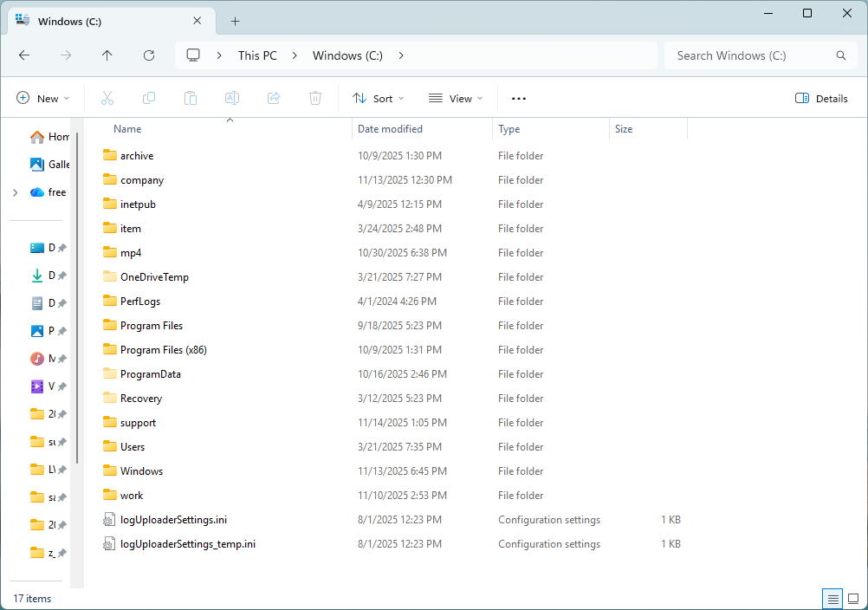Open the View dropdown menu
This screenshot has height=610, width=868.
pyautogui.click(x=456, y=98)
